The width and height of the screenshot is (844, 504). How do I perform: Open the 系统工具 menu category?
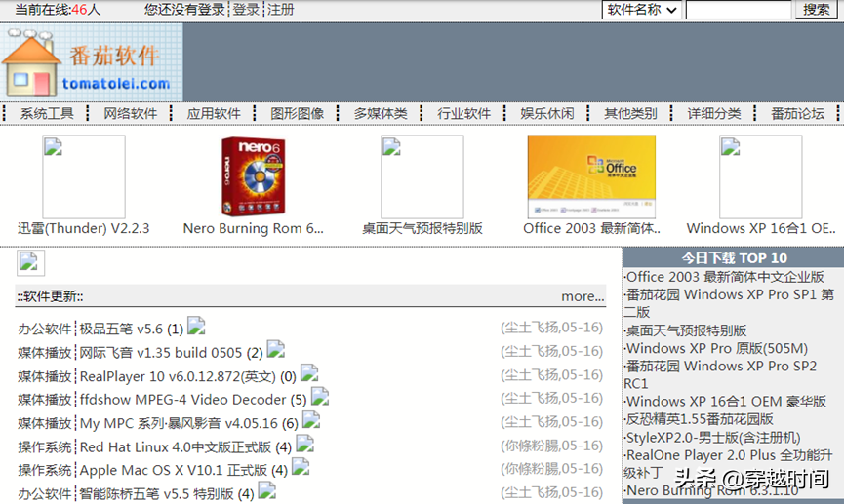(x=47, y=113)
